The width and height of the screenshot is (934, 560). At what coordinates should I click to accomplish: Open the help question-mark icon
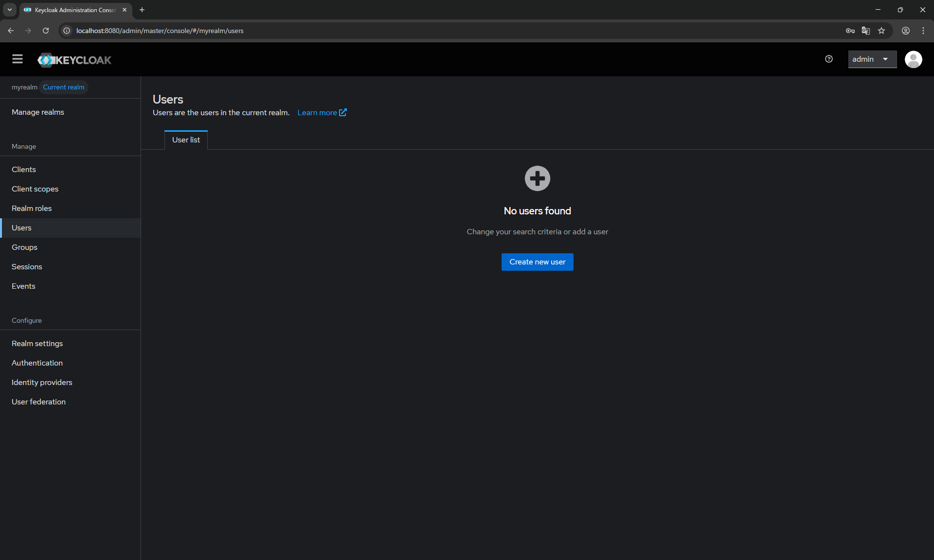coord(829,59)
